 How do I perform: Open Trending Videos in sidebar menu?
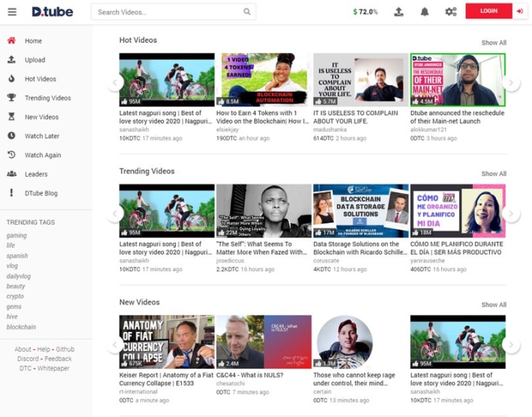coord(46,98)
